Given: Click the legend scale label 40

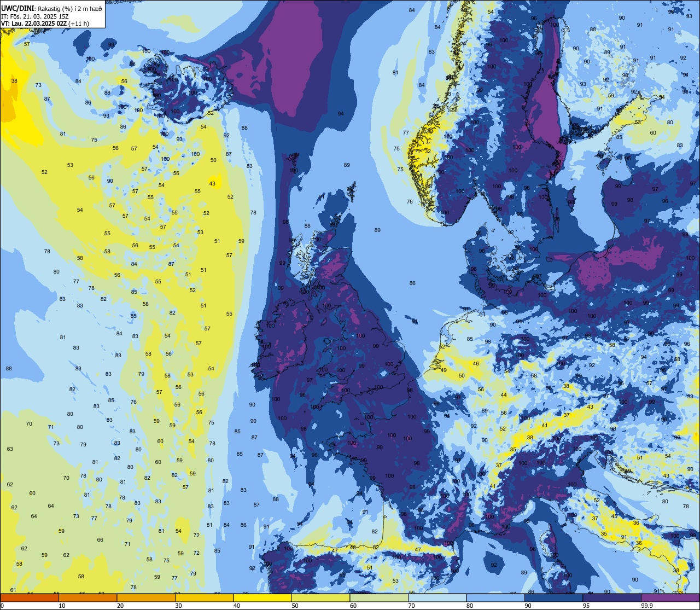Looking at the screenshot, I should coord(237,606).
